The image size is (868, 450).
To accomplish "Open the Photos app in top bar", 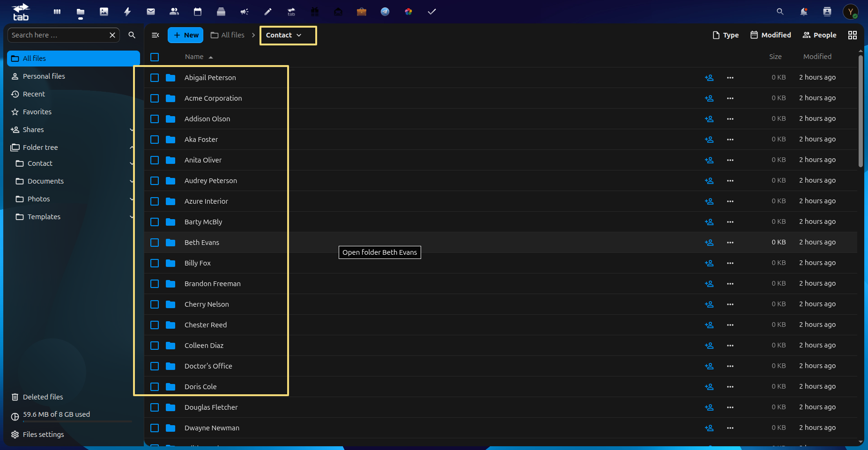I will pyautogui.click(x=104, y=12).
